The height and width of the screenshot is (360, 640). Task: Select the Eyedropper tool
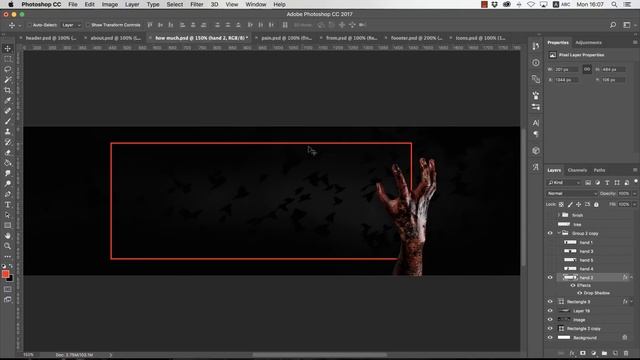[x=8, y=100]
